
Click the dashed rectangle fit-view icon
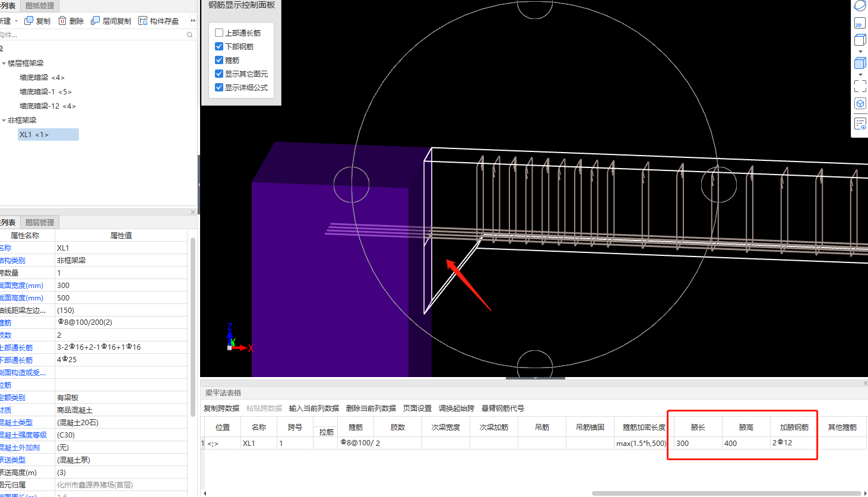pos(860,86)
